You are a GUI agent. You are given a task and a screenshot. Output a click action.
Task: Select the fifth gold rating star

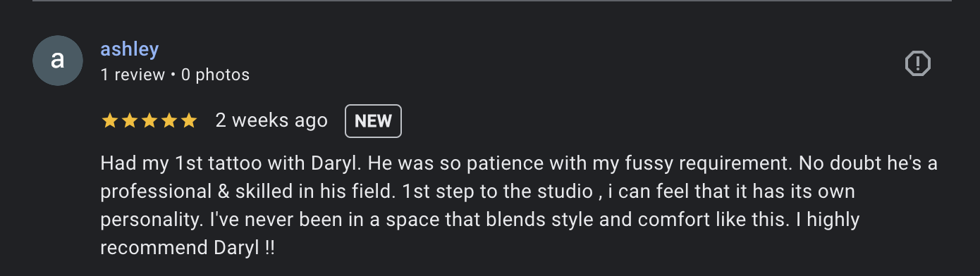(188, 121)
